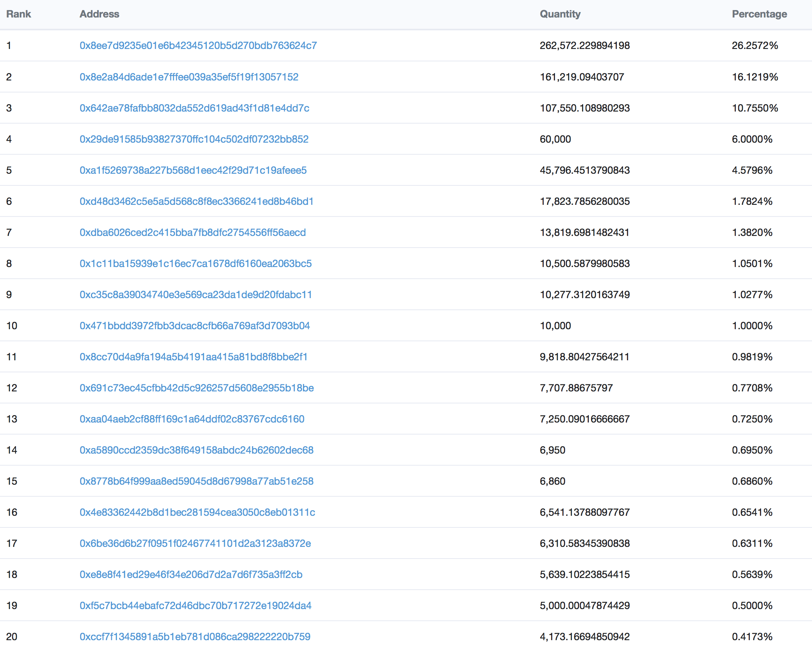Click the 0.4173% percentage value
Image resolution: width=812 pixels, height=646 pixels.
(752, 637)
